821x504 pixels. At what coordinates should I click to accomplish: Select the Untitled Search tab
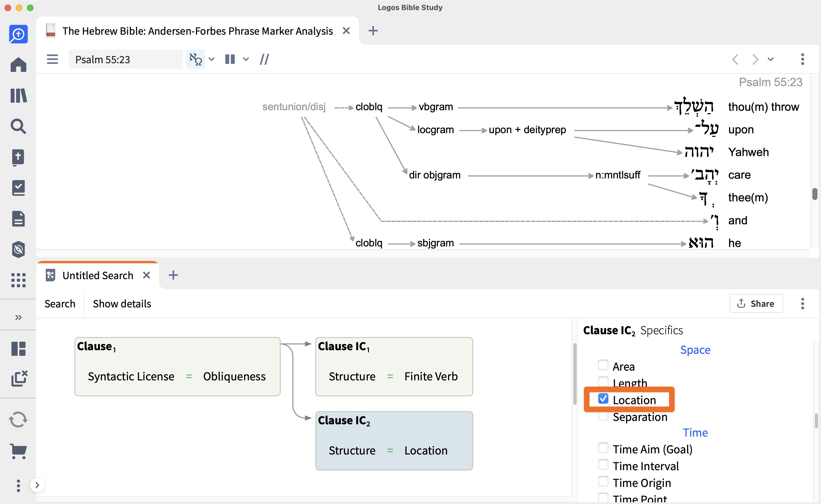[98, 275]
